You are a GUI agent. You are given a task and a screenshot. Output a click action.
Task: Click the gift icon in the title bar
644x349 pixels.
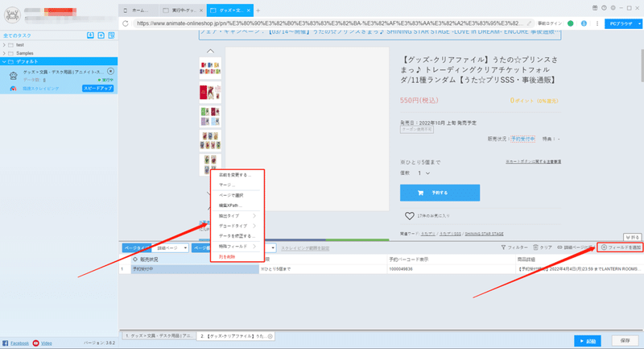tap(595, 8)
